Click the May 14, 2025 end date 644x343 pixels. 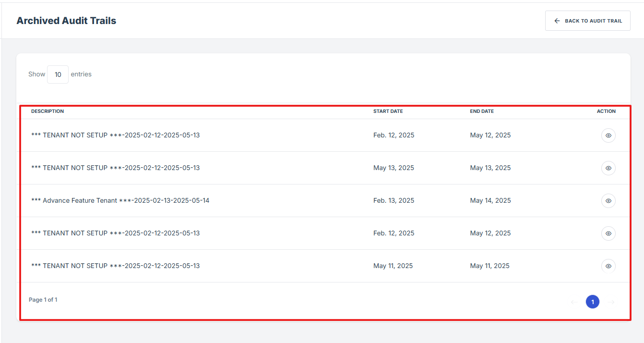(x=490, y=201)
